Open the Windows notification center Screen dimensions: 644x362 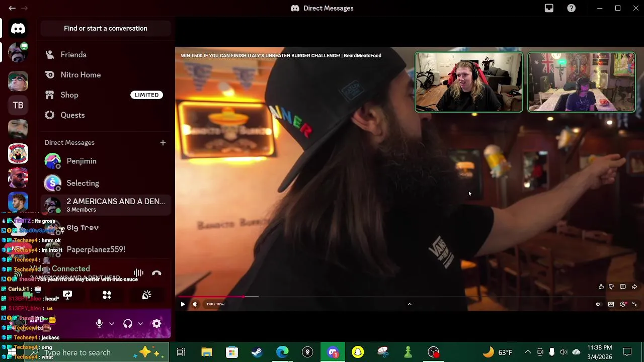coord(627,352)
